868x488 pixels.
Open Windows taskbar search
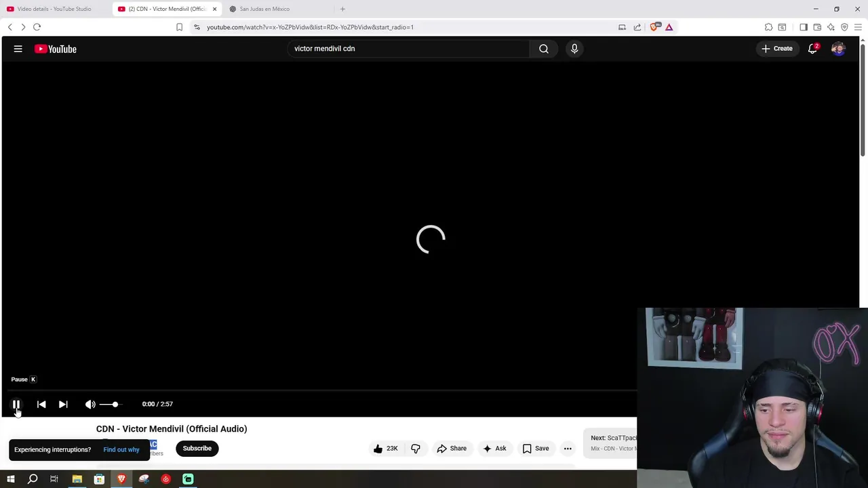33,479
